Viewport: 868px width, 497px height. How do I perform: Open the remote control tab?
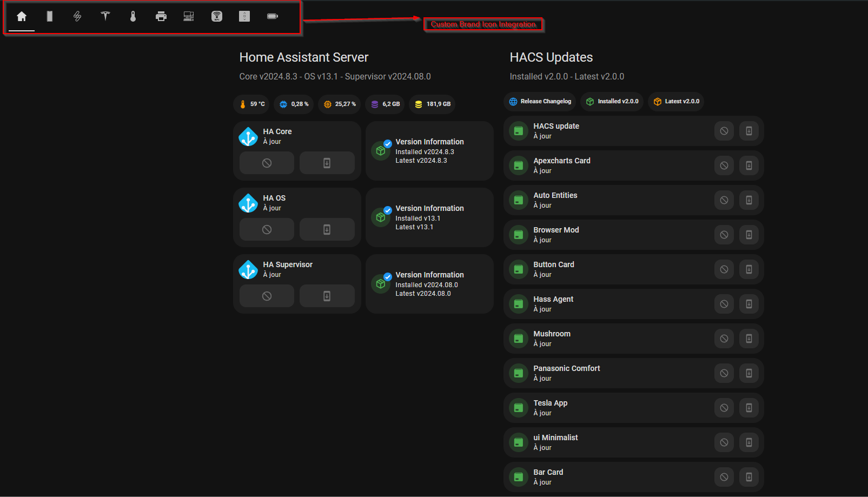click(x=244, y=16)
